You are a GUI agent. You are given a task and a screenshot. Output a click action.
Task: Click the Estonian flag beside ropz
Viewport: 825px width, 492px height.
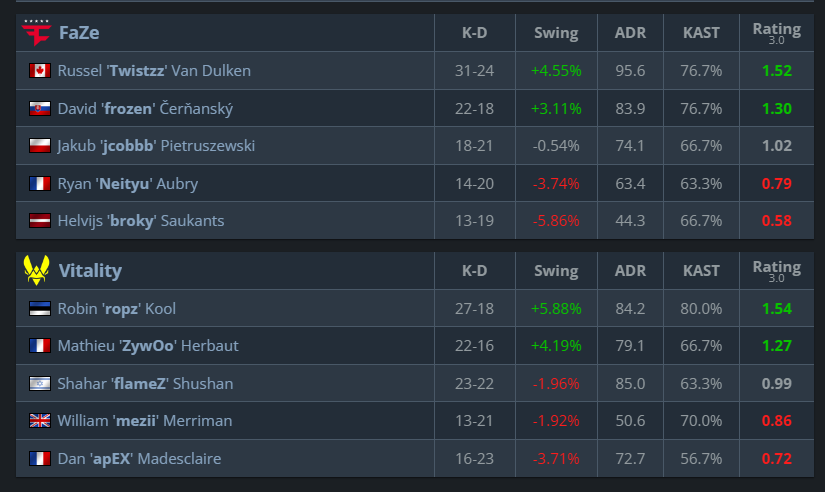[40, 308]
